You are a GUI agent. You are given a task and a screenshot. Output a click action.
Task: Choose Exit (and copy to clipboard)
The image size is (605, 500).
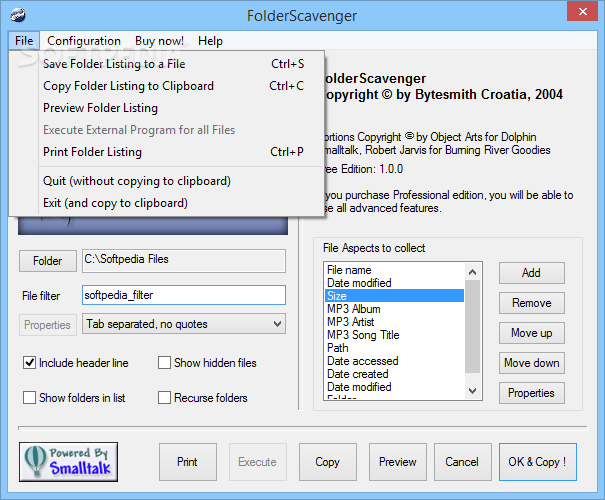pyautogui.click(x=166, y=203)
